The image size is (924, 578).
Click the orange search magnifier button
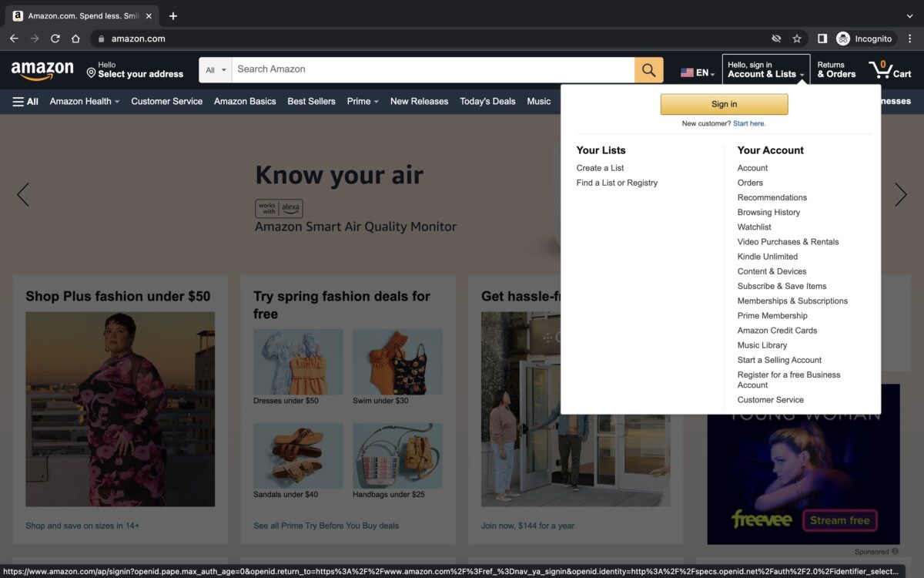(649, 70)
